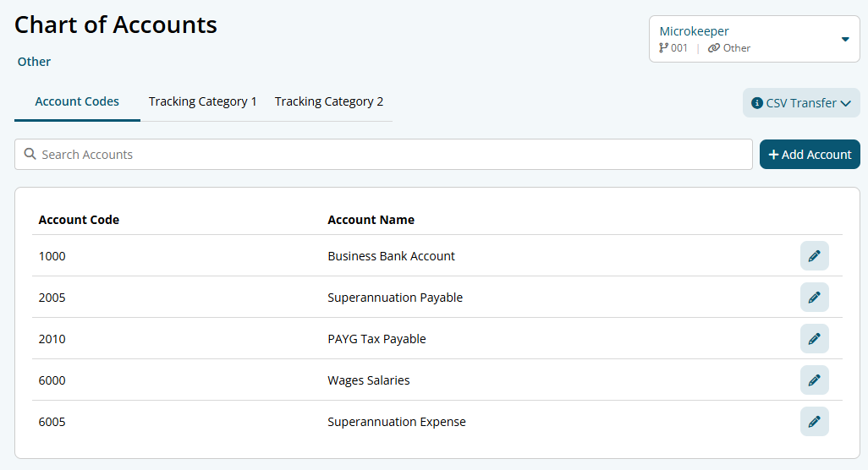Click the info icon on CSV Transfer
This screenshot has height=470, width=868.
click(757, 103)
